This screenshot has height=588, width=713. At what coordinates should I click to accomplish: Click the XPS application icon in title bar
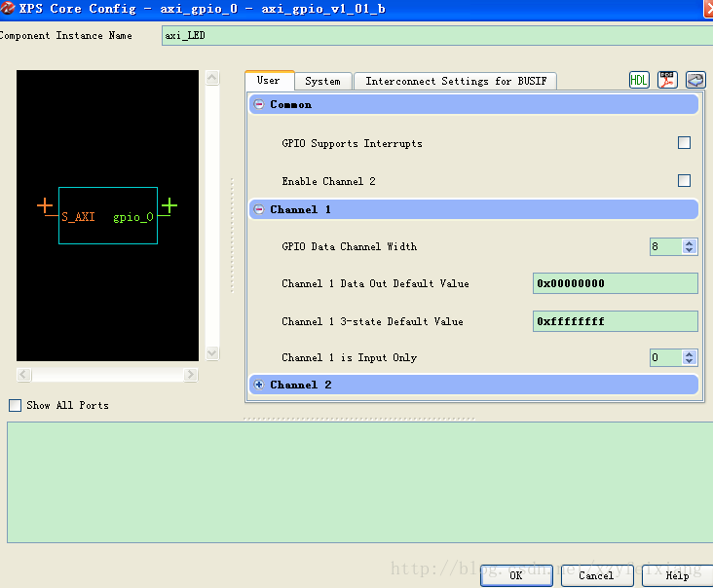tap(7, 8)
